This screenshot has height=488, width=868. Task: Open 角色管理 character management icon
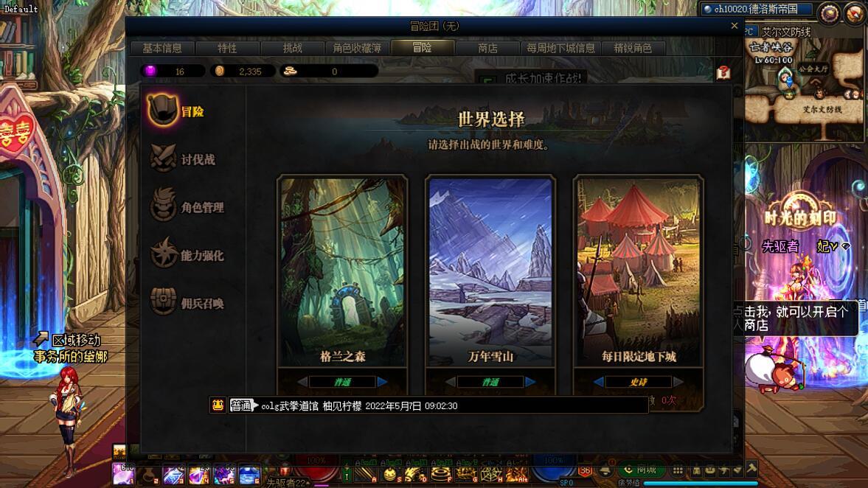tap(163, 205)
